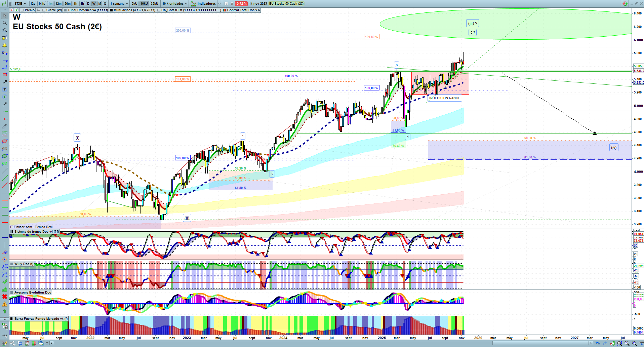The width and height of the screenshot is (644, 347).
Task: Toggle the Awesome Evolution Doc panel box
Action: (x=12, y=293)
